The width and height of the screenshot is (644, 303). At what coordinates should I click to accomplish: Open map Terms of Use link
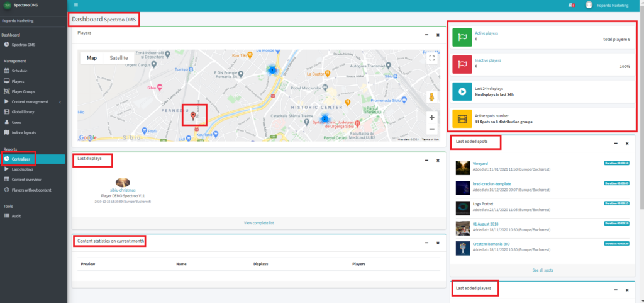click(430, 140)
